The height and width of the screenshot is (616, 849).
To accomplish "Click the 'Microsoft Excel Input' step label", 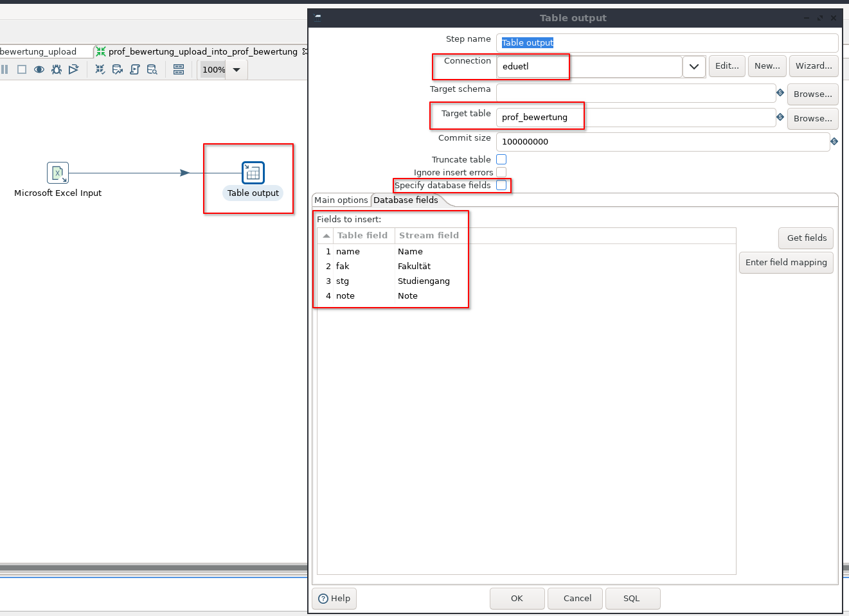I will click(58, 193).
